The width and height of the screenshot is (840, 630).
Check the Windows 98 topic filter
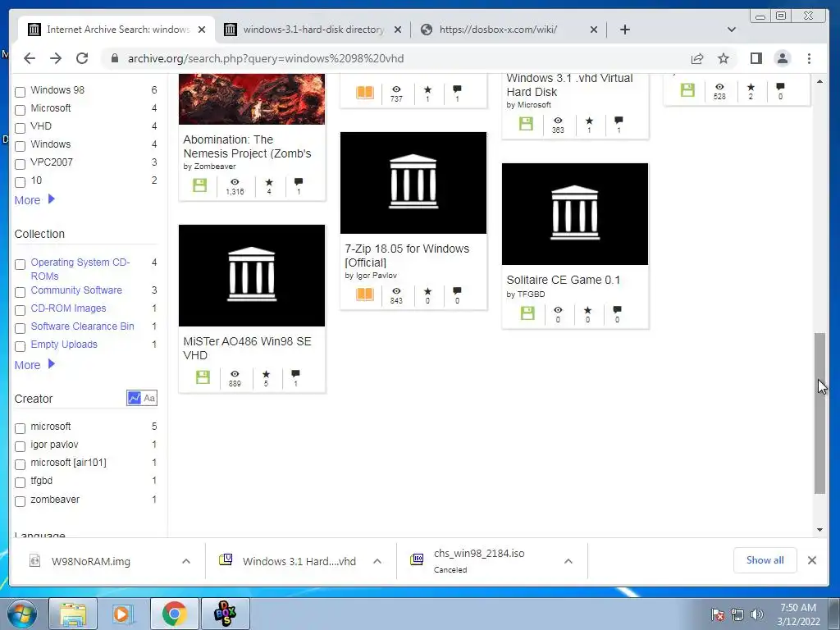(x=20, y=92)
